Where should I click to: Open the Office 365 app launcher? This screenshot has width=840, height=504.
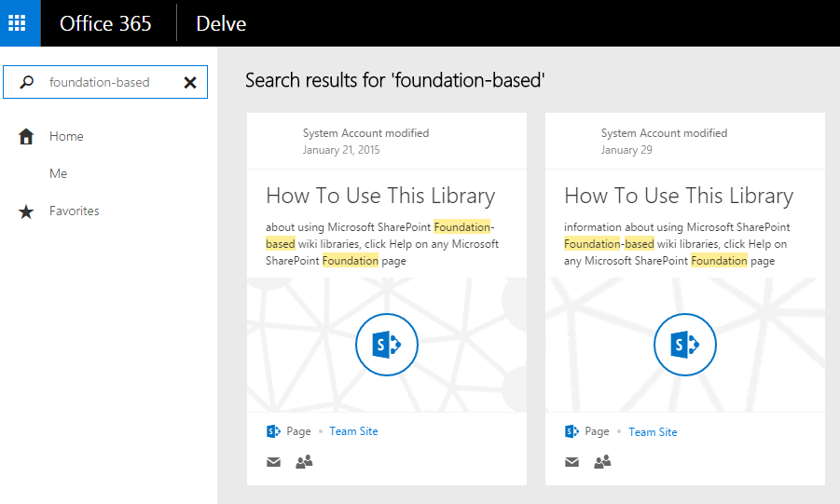click(x=20, y=23)
